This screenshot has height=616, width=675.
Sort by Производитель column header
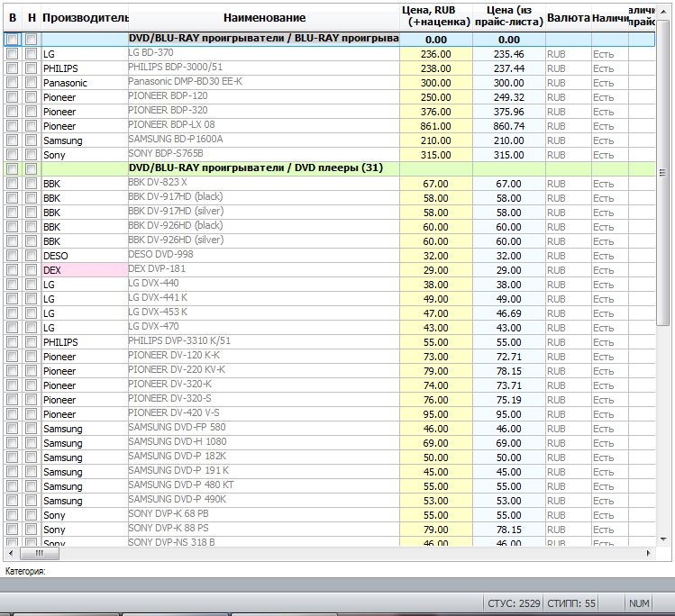[x=86, y=18]
